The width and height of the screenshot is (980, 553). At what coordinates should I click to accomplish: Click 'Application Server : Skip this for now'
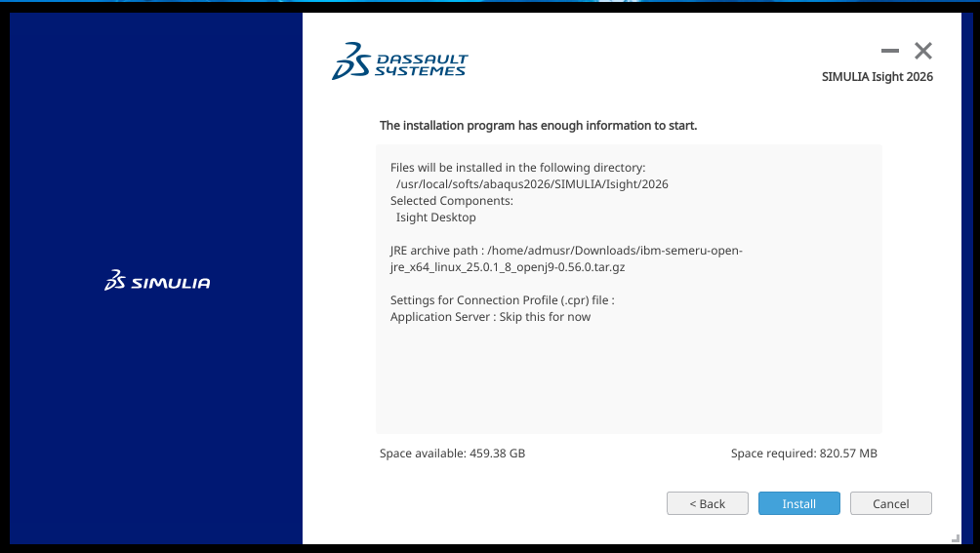(490, 316)
